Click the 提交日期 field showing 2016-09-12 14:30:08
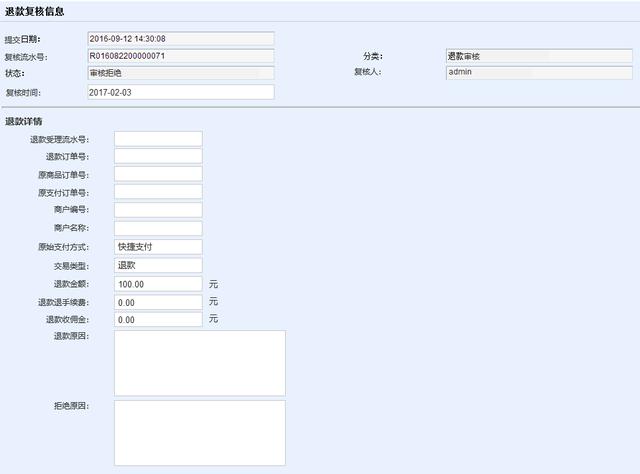 (x=181, y=39)
